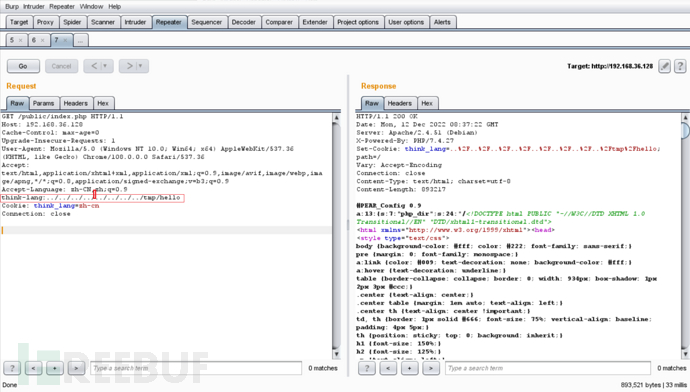Close Repeater sub-tab 5
Viewport: 690px width, 392px height.
(x=20, y=40)
